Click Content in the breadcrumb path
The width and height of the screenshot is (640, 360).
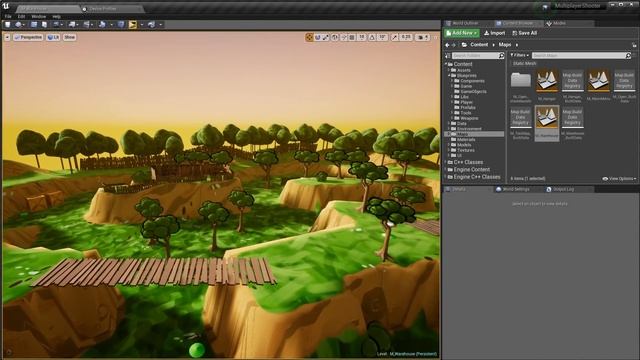click(x=479, y=45)
